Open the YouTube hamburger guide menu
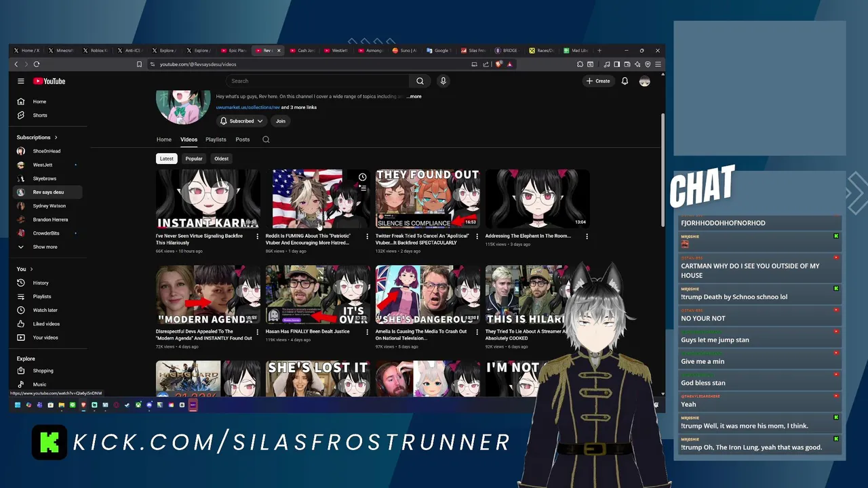This screenshot has height=488, width=868. [x=21, y=81]
